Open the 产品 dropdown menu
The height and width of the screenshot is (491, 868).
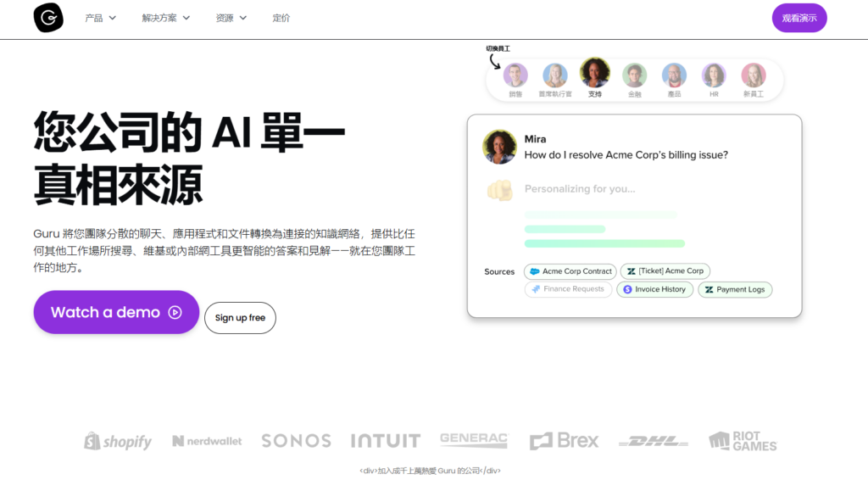pyautogui.click(x=99, y=17)
